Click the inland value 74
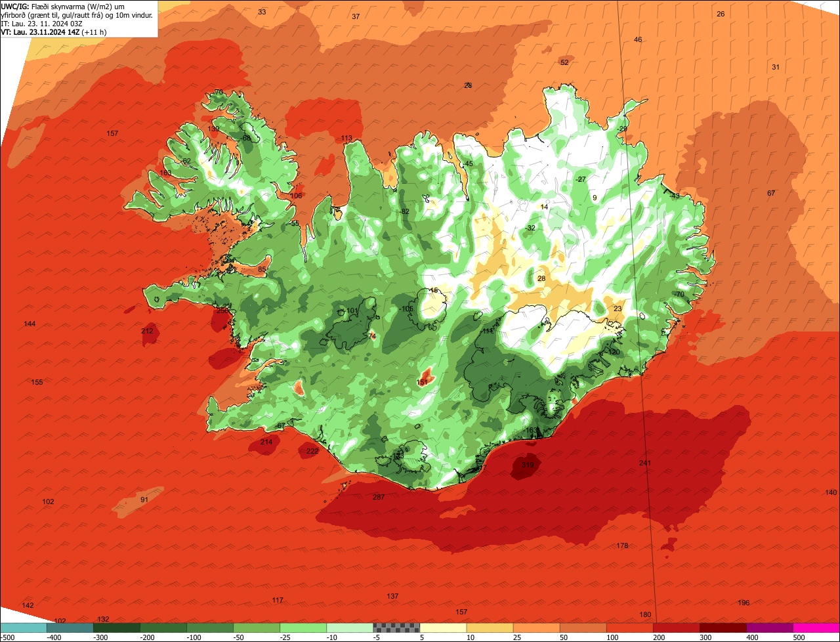Image resolution: width=840 pixels, height=642 pixels. pyautogui.click(x=372, y=335)
